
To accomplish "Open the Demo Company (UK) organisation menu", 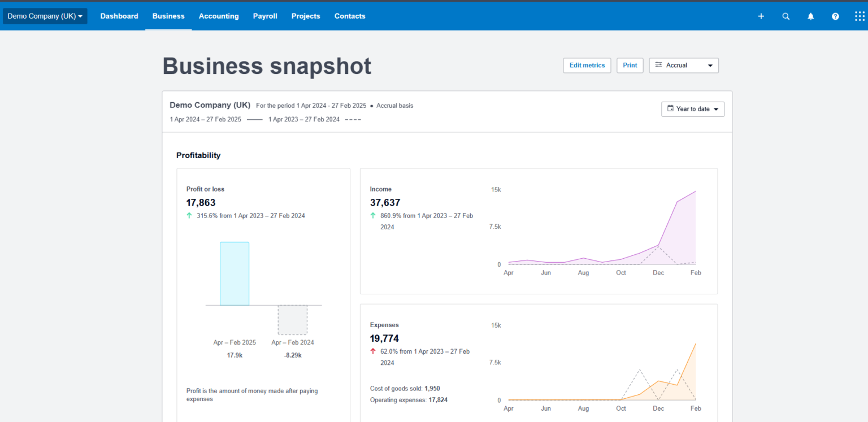I will pos(45,16).
